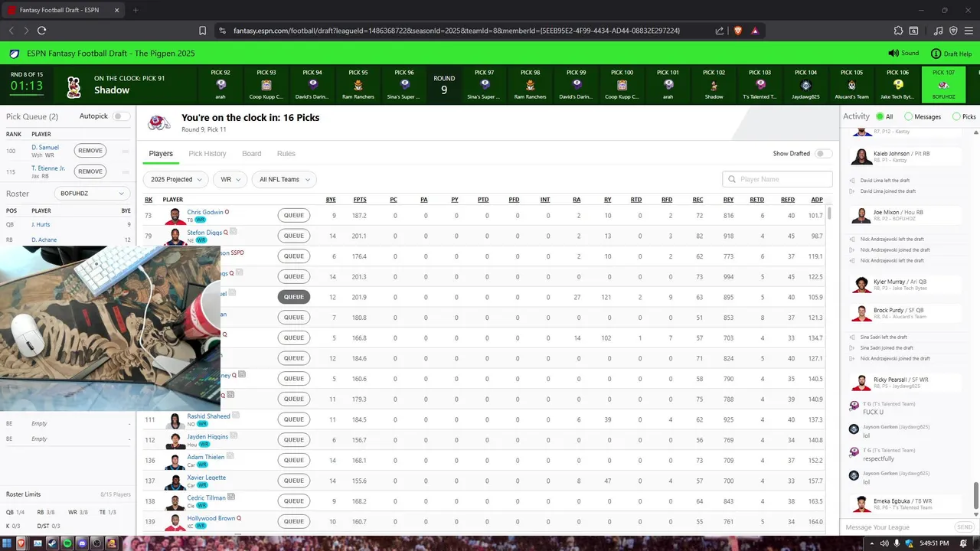Image resolution: width=980 pixels, height=551 pixels.
Task: Click the Pick 102 Shadow team logo
Action: pos(714,85)
